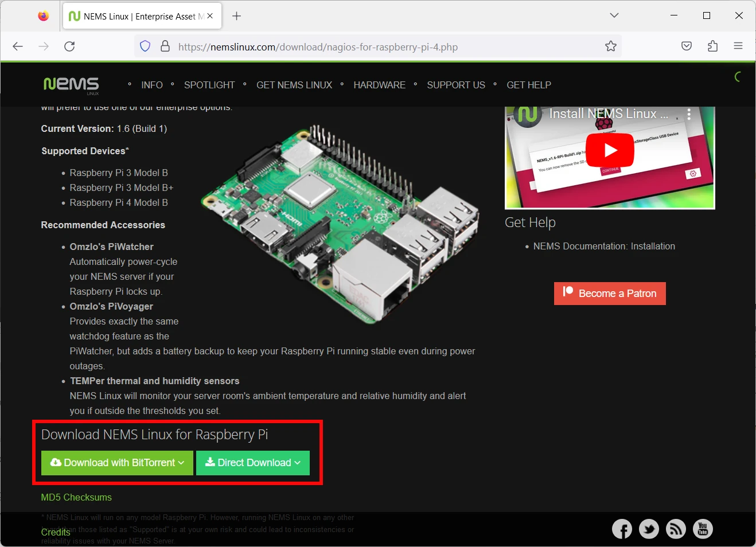Click the Install NEMS Linux video title

[609, 114]
